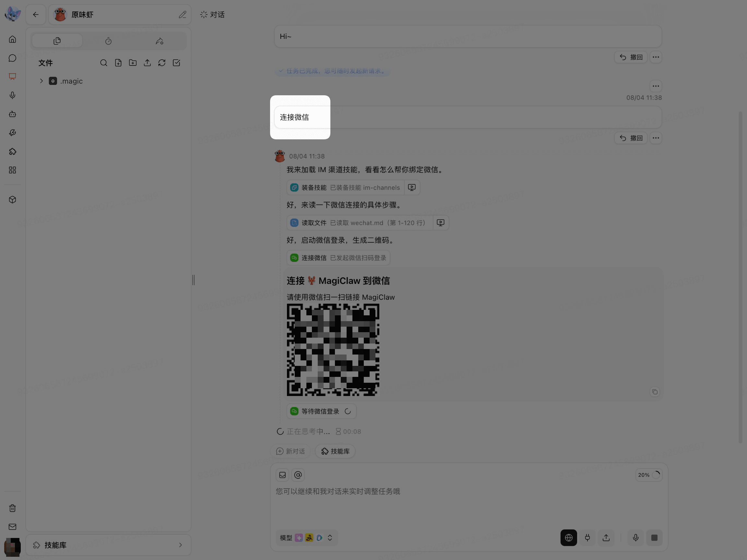Viewport: 747px width, 560px height.
Task: Open the mail envelope icon in sidebar
Action: pos(13,527)
